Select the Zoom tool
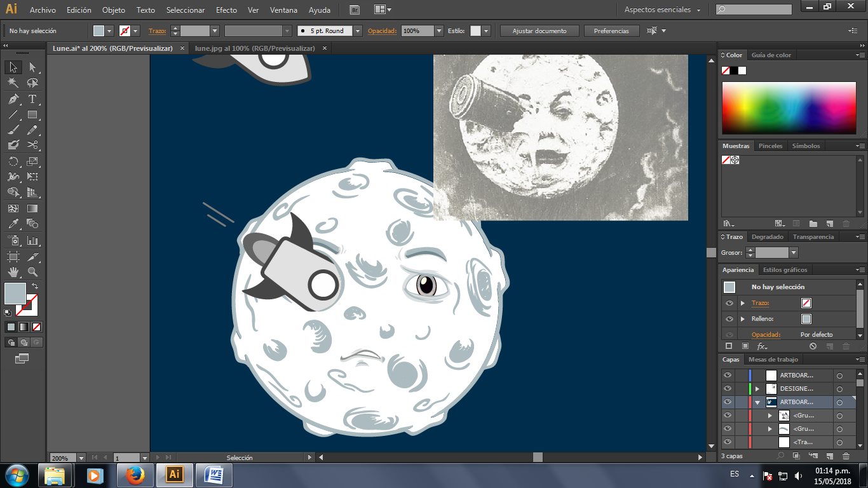868x488 pixels. pos(32,272)
